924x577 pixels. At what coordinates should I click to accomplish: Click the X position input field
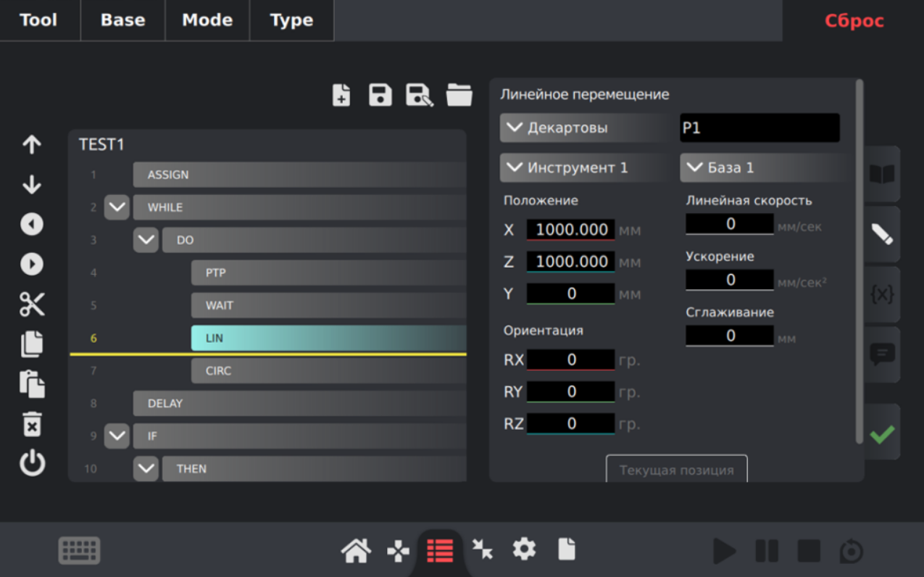571,230
